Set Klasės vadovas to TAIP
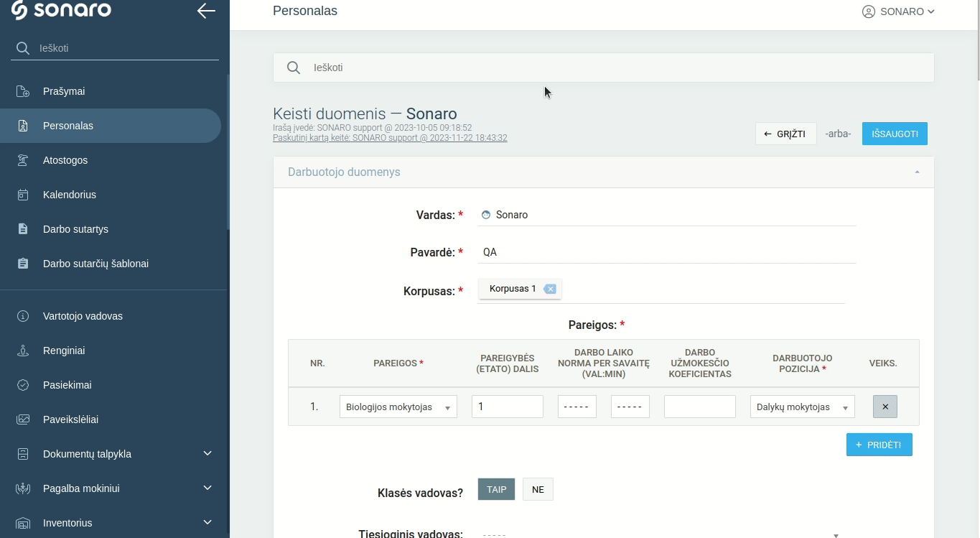The width and height of the screenshot is (980, 538). 496,489
